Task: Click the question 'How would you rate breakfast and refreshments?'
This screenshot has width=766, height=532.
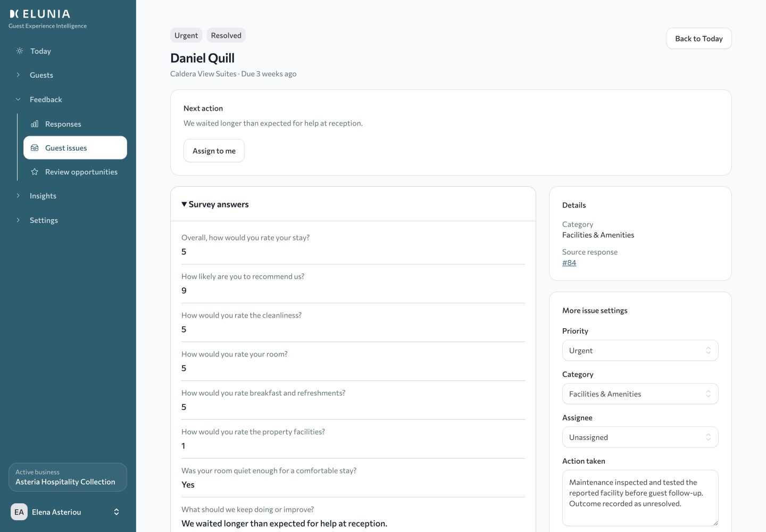Action: 263,393
